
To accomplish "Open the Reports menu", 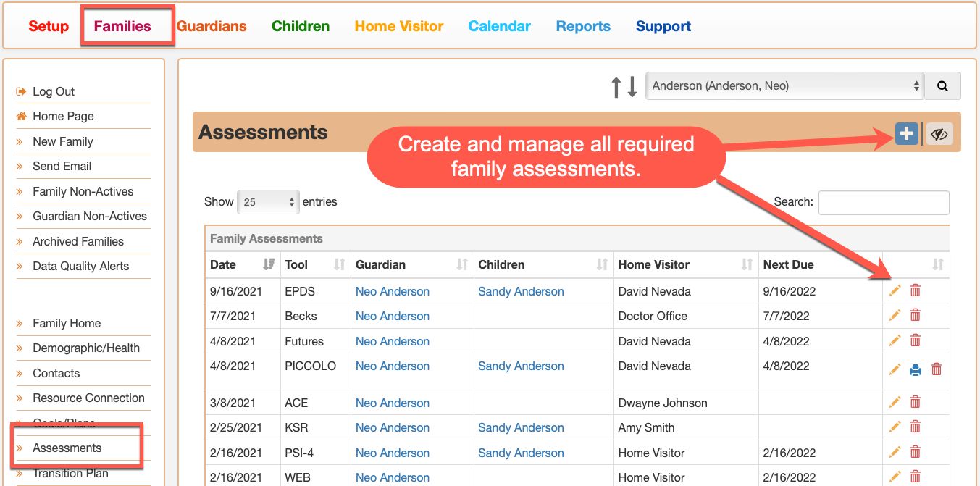I will point(583,26).
